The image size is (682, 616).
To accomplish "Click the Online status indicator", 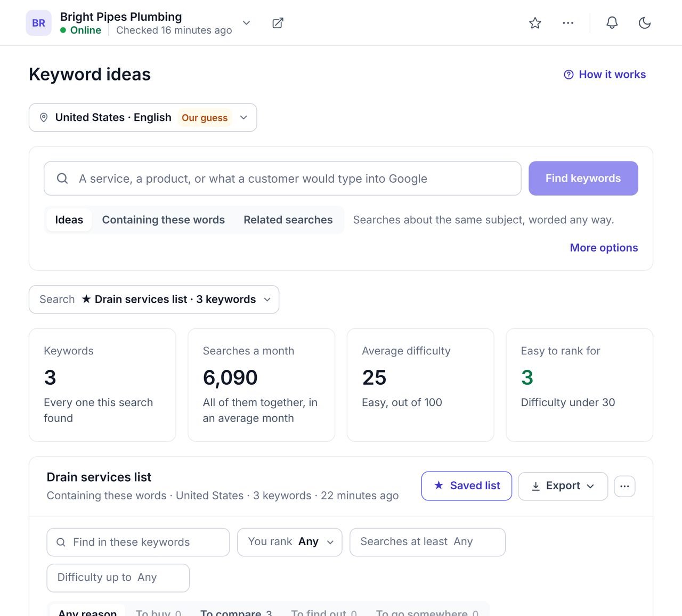I will 80,30.
